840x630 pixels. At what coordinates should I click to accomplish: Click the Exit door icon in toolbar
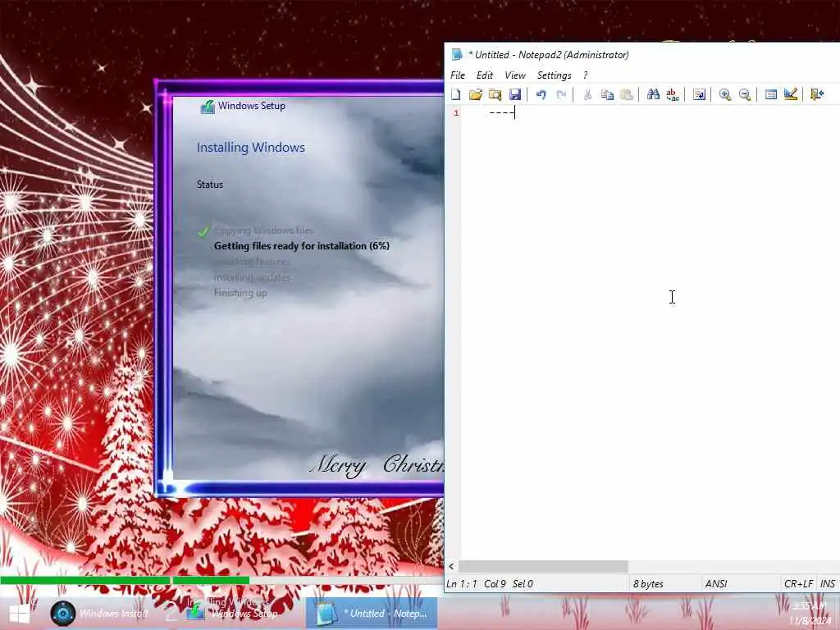pyautogui.click(x=817, y=95)
